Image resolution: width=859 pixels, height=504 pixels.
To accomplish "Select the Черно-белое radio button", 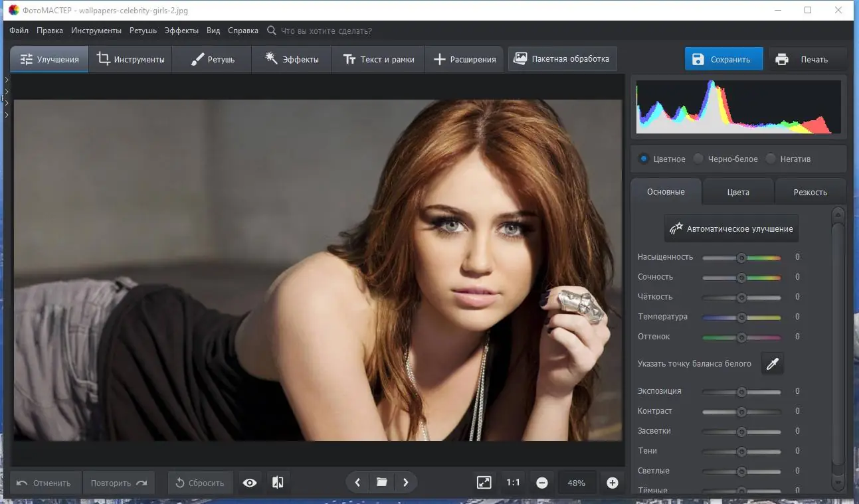I will click(x=698, y=159).
